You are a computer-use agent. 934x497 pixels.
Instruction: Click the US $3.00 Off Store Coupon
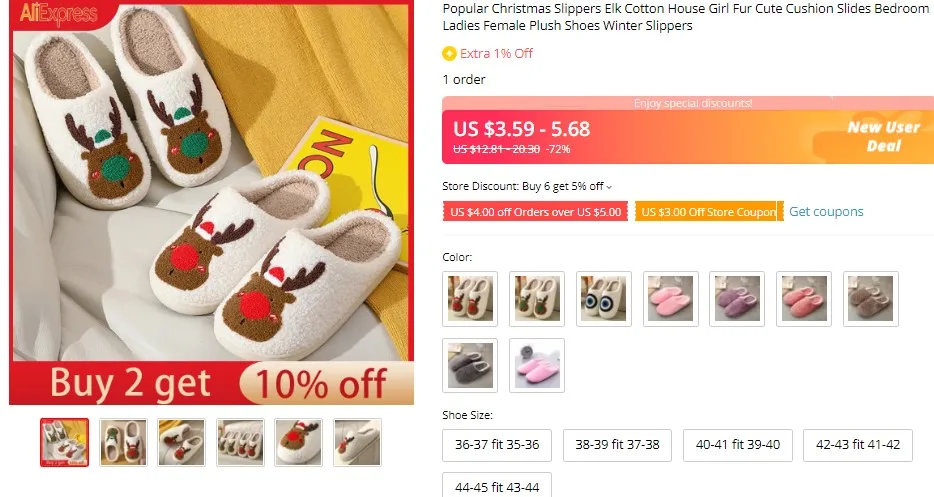pos(709,212)
